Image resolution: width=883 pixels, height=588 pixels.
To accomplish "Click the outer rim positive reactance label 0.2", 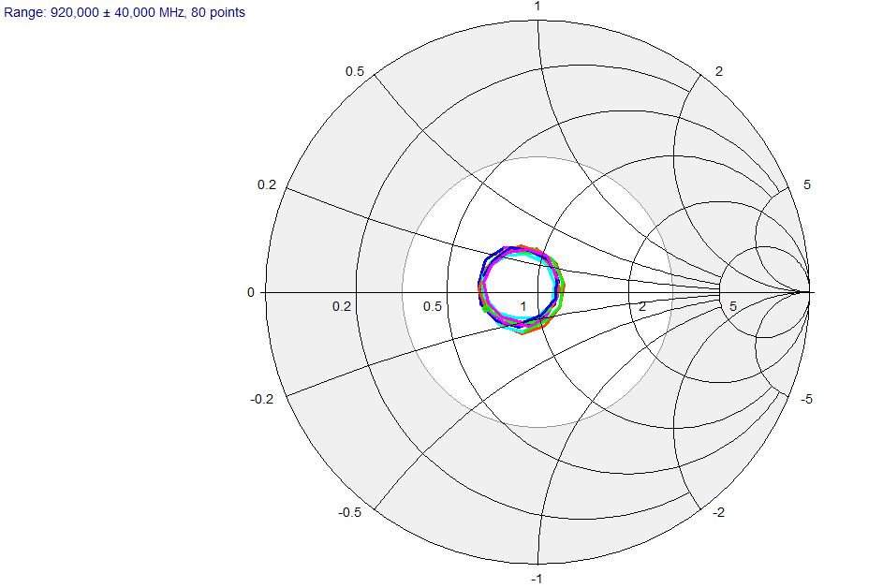I will 267,184.
